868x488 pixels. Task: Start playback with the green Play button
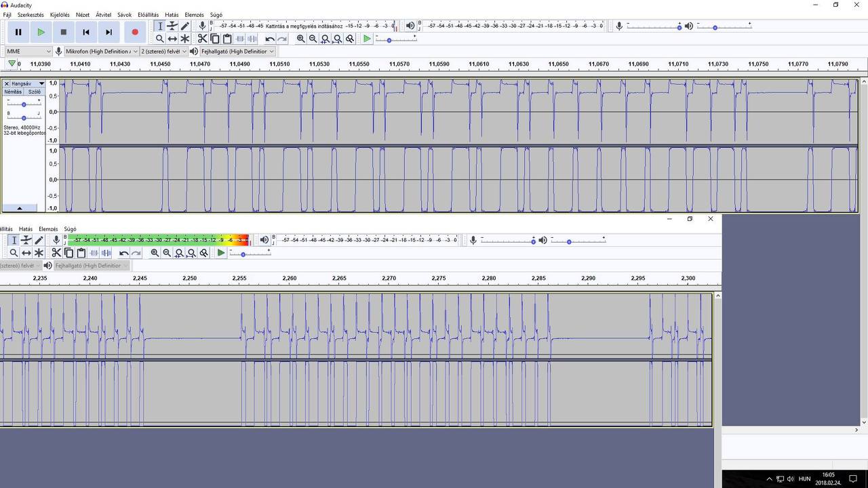coord(41,32)
